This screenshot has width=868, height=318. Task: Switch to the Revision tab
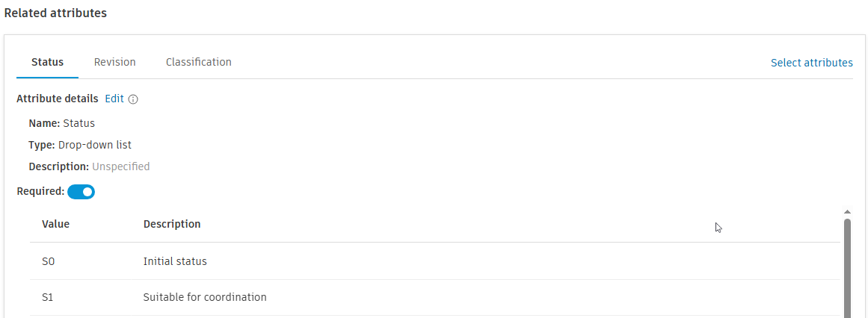point(114,62)
